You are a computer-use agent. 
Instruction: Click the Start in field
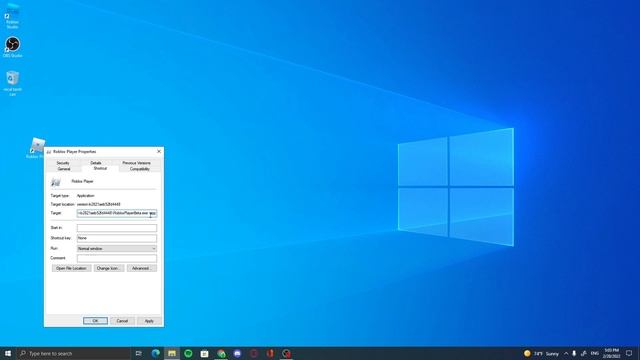[117, 228]
